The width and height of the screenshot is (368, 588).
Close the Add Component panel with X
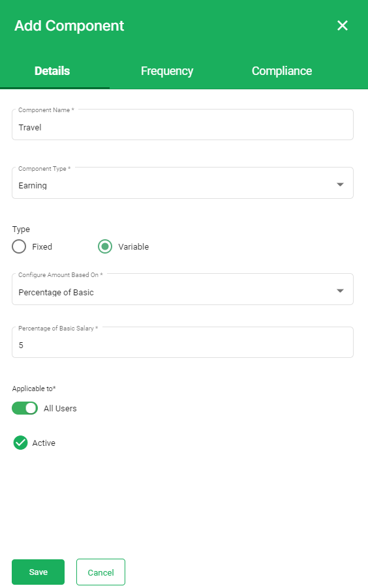coord(342,25)
